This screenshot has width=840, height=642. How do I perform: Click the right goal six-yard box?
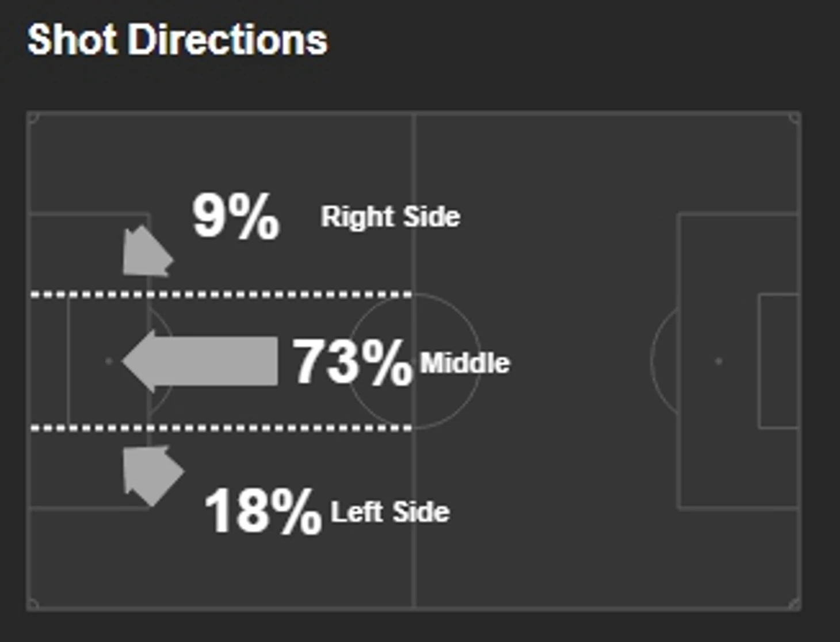pyautogui.click(x=778, y=361)
